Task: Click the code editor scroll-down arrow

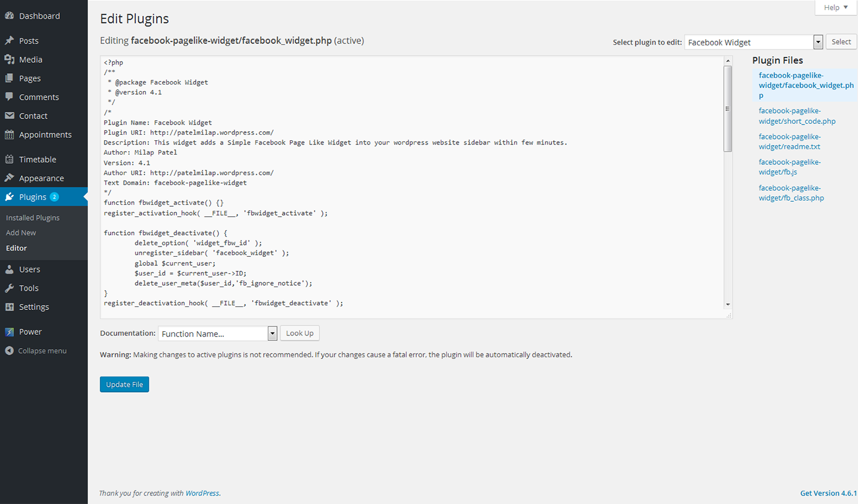Action: (727, 304)
